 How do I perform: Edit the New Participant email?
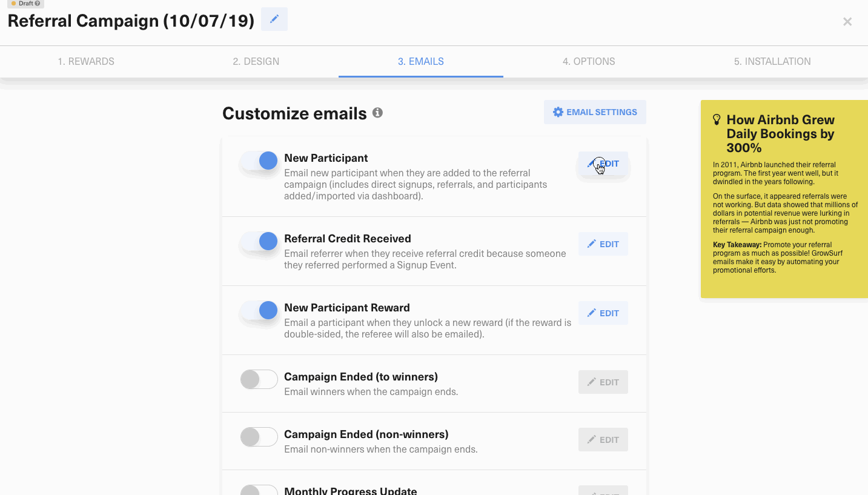(603, 164)
